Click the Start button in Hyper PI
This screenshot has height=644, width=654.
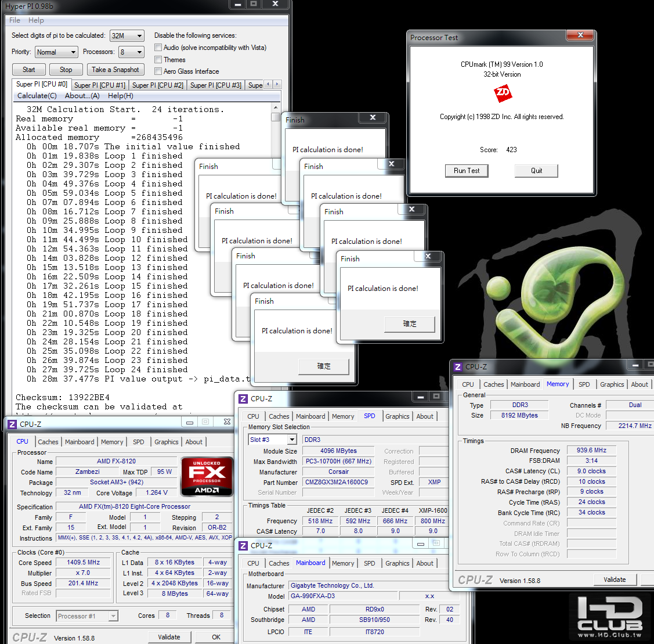coord(29,70)
